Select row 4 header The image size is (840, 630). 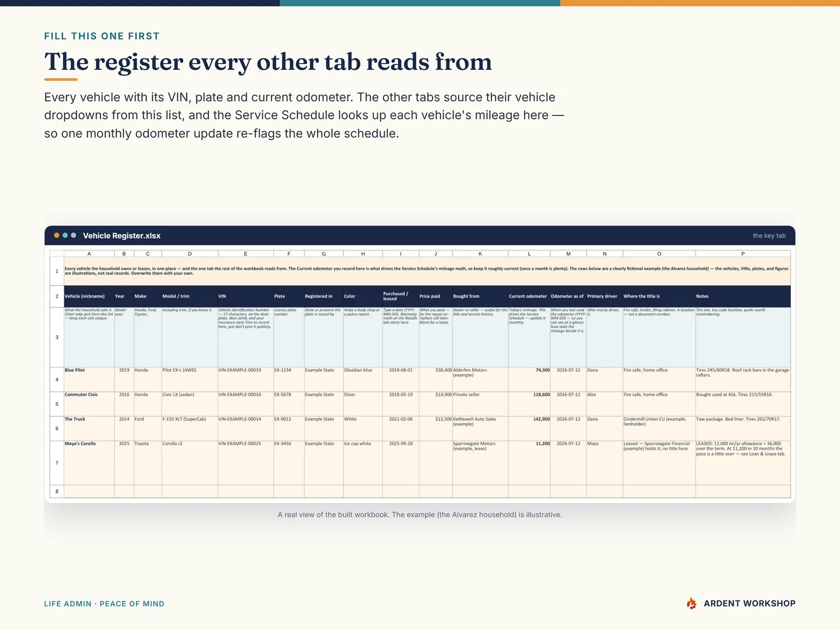pyautogui.click(x=57, y=379)
